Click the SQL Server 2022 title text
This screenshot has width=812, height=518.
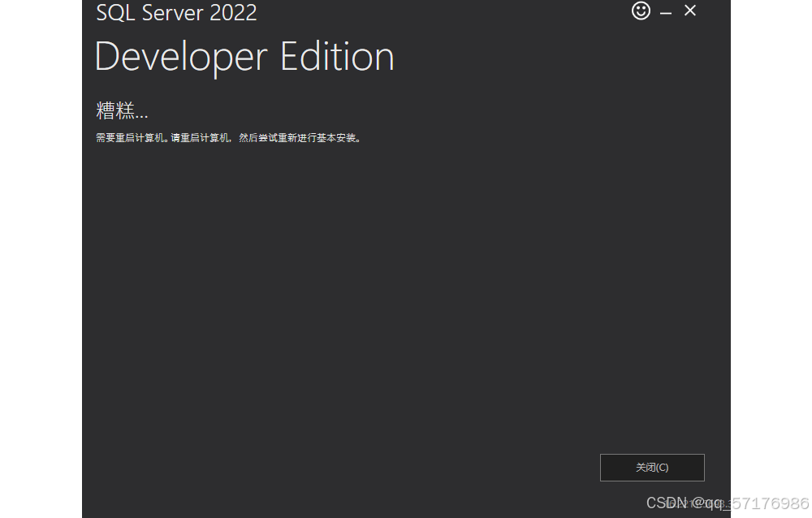point(176,12)
